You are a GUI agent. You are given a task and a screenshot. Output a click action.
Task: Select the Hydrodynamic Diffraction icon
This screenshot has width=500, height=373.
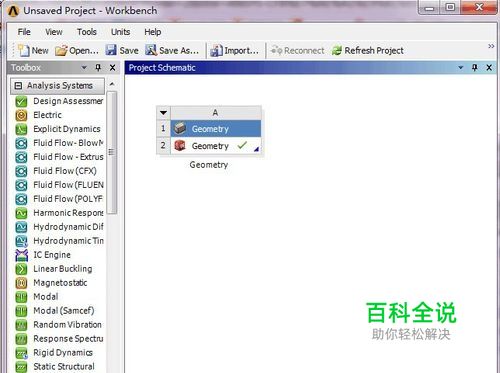point(21,227)
